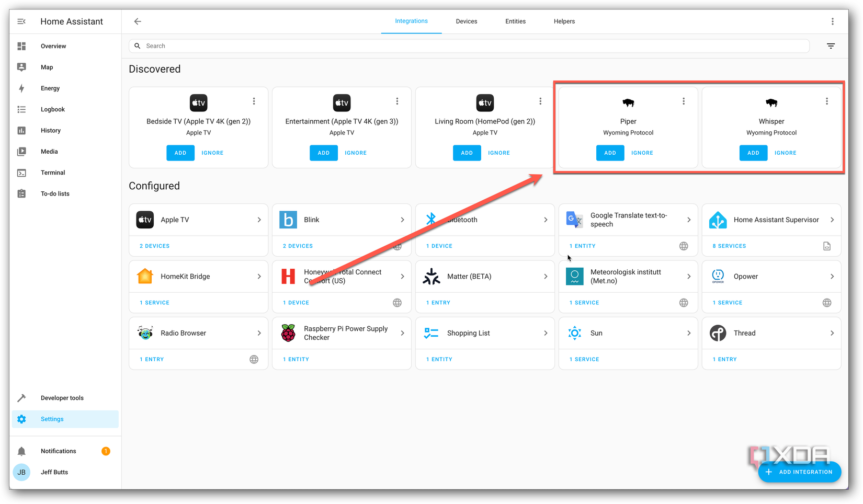Open the JB user avatar
The height and width of the screenshot is (504, 863).
21,472
